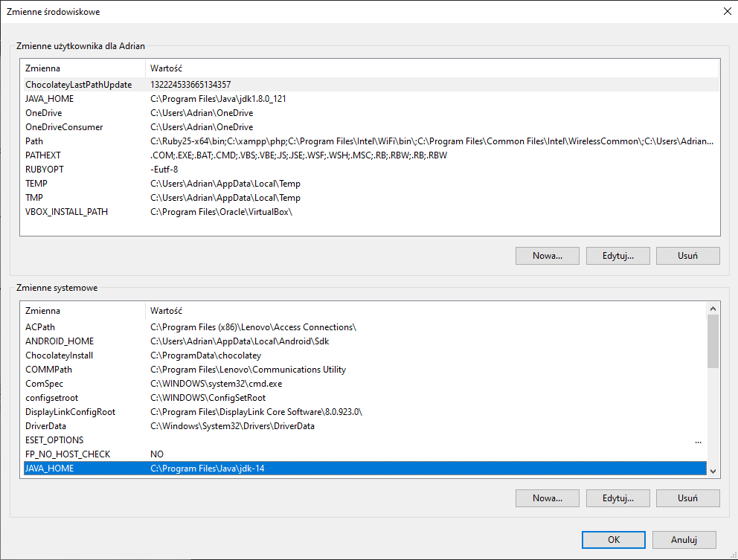Click Nowa under system variables

(x=547, y=498)
